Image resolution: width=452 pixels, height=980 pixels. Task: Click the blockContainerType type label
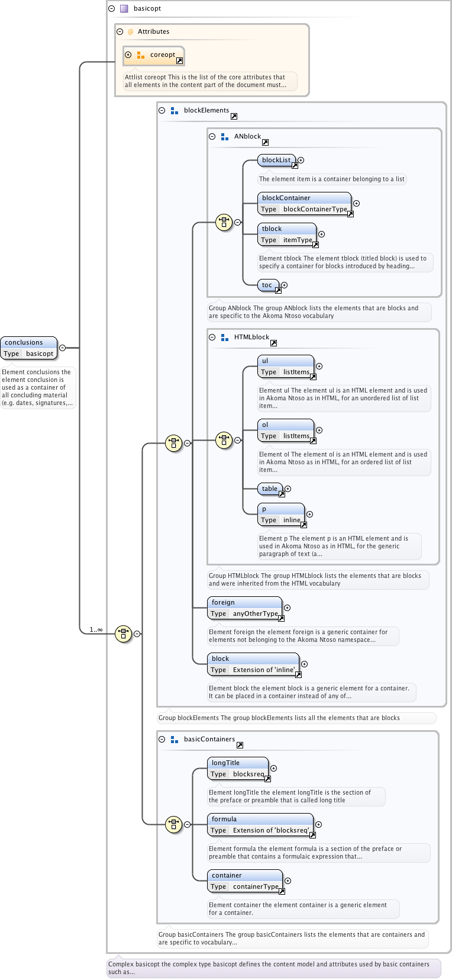(315, 209)
